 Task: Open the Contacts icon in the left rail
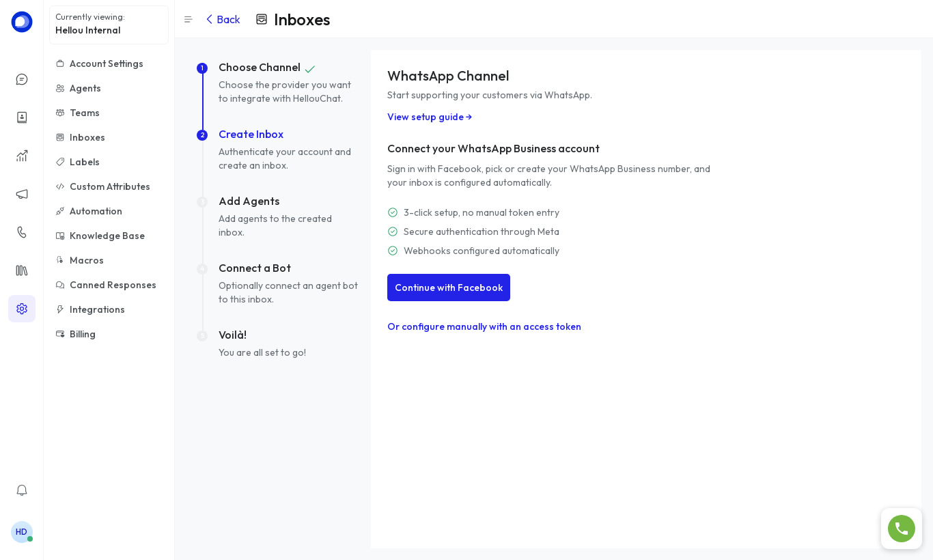click(22, 117)
